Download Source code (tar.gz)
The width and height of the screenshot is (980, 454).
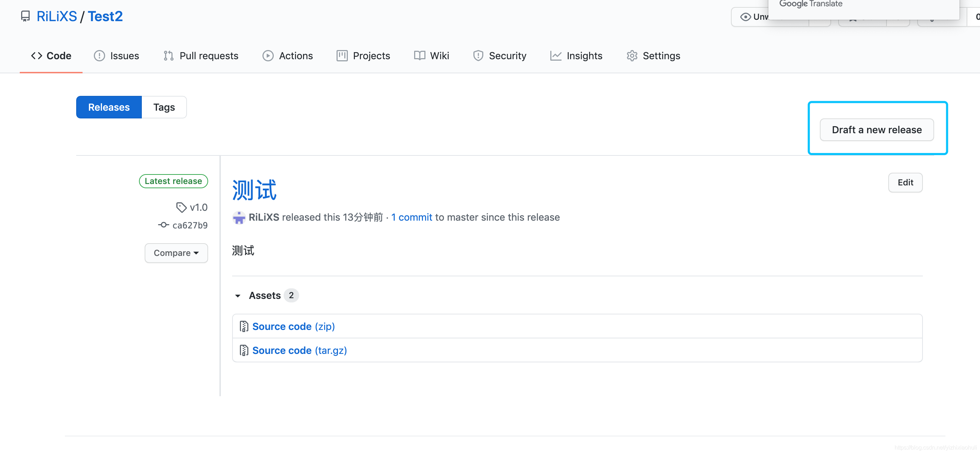300,350
